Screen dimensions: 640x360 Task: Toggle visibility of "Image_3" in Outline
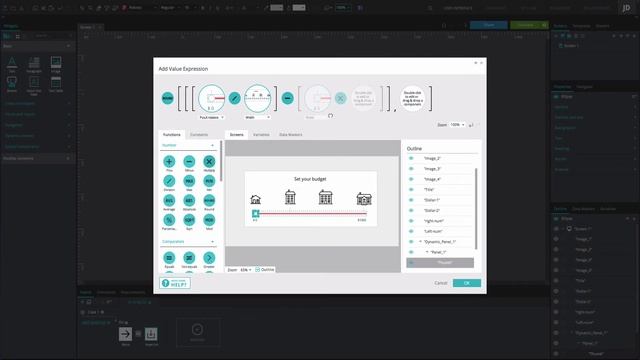click(x=411, y=169)
